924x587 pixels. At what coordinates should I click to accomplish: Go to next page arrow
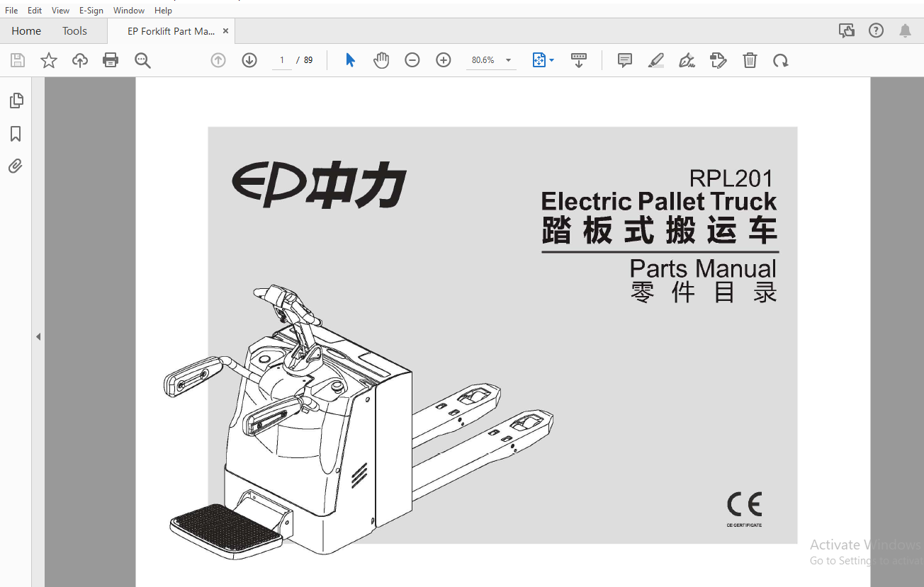click(x=249, y=60)
